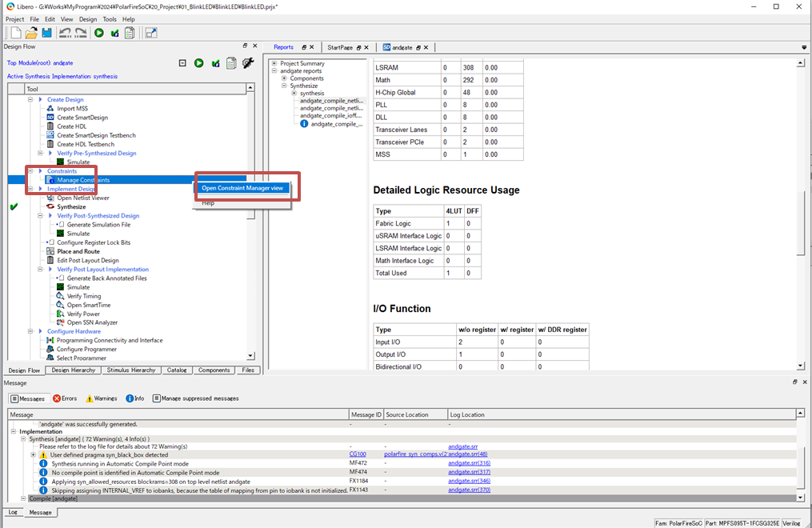This screenshot has width=812, height=528.
Task: Switch to the Design Hierarchy tab
Action: (74, 370)
